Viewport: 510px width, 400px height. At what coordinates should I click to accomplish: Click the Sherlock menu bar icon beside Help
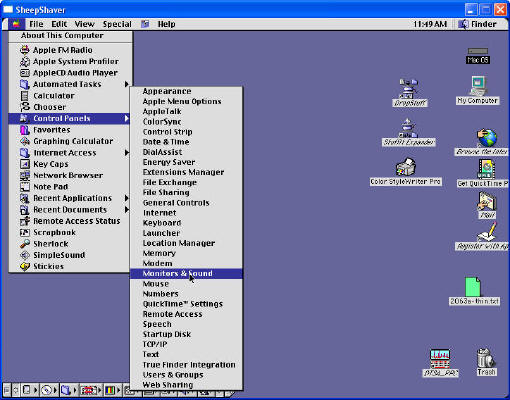click(145, 24)
